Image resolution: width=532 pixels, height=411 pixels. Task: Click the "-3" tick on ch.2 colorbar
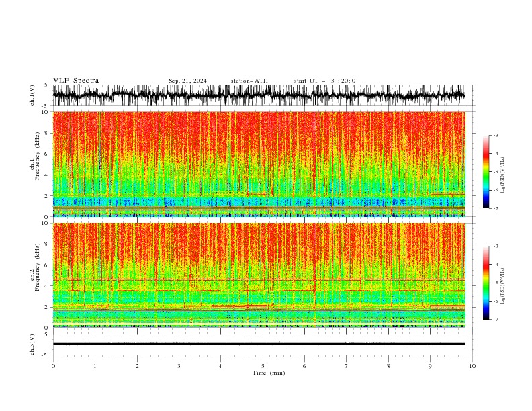[495, 246]
